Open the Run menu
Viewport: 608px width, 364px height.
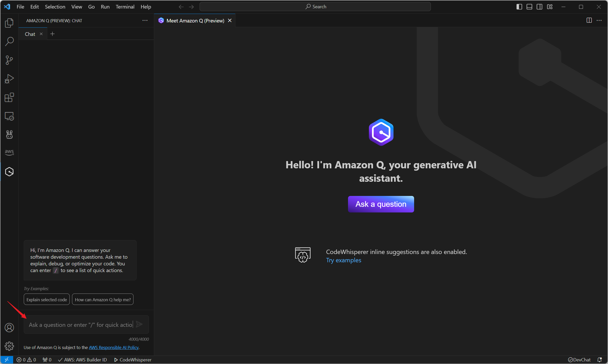105,7
